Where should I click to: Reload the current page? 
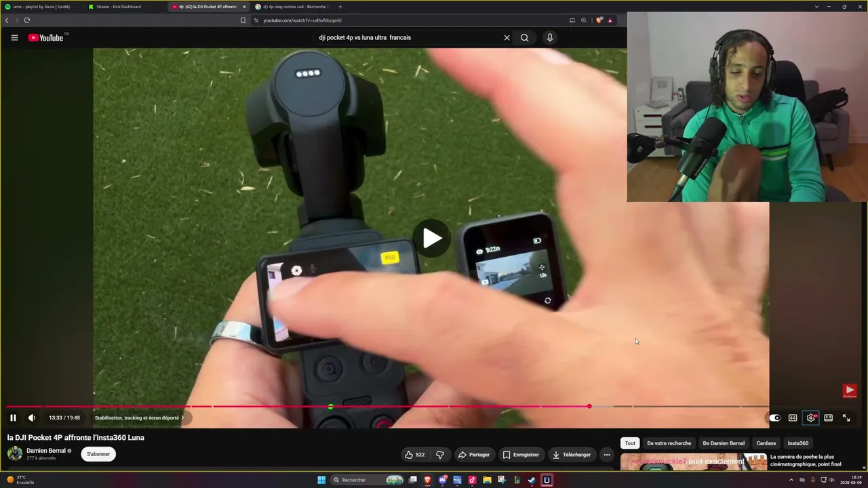coord(27,20)
